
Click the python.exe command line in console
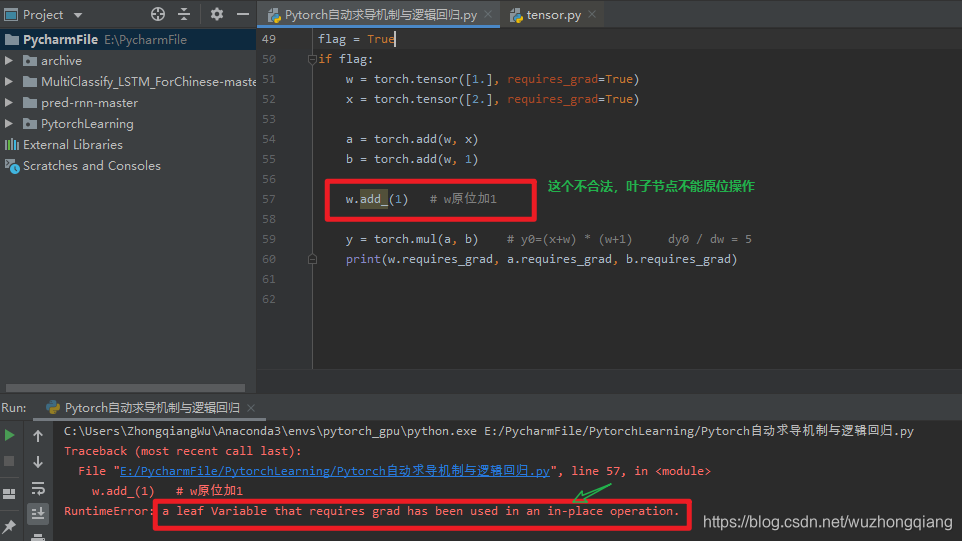pos(489,431)
